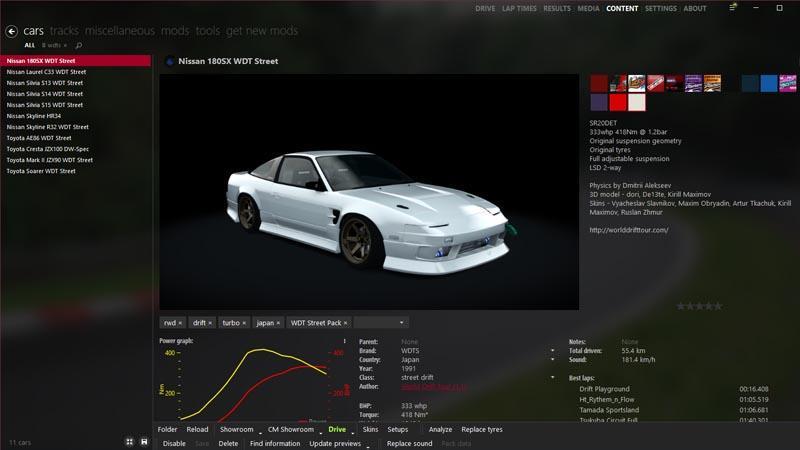Choose the plain purple skin in second row

pos(599,102)
